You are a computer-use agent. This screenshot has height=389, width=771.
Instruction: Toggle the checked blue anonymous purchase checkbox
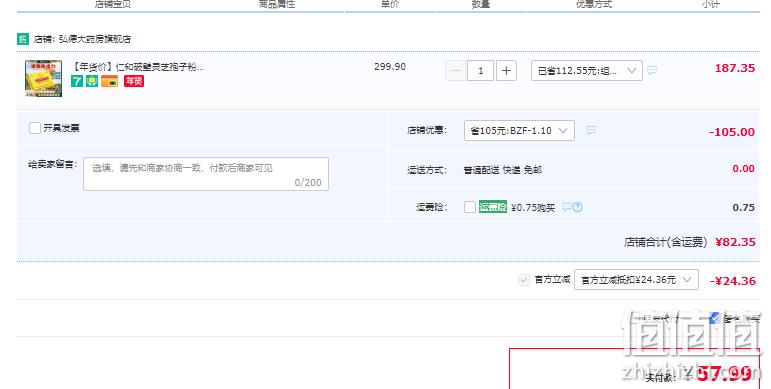coord(714,318)
